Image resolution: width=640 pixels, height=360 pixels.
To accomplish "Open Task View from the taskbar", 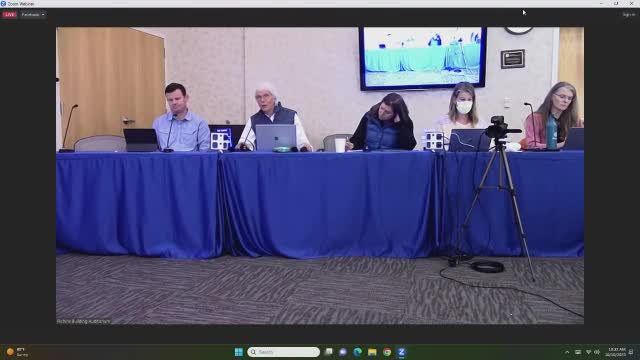I will click(329, 352).
